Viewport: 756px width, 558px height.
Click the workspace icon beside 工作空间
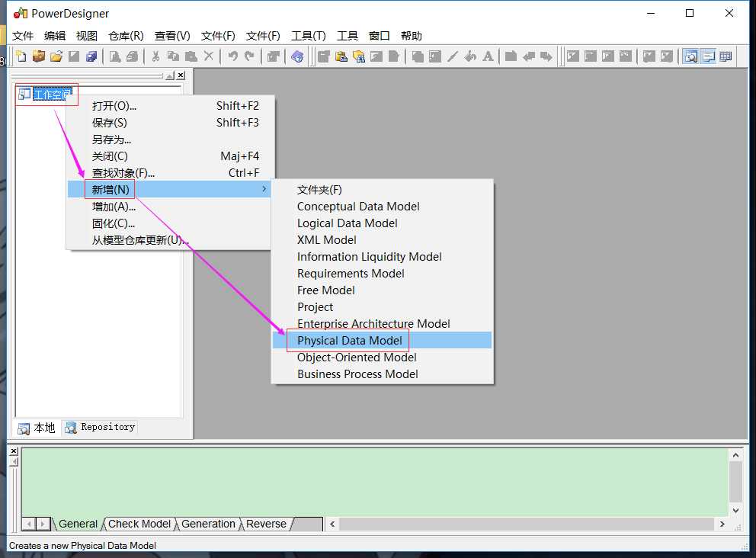(x=24, y=94)
